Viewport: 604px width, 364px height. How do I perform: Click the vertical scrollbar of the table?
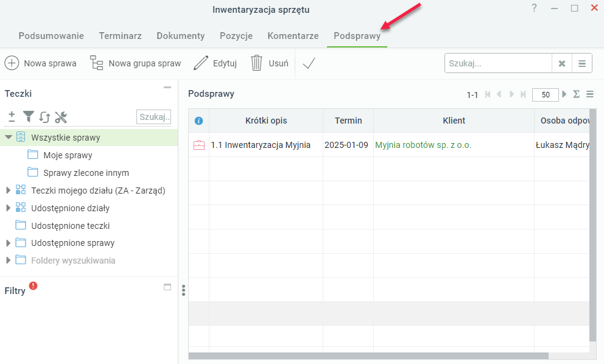click(593, 225)
